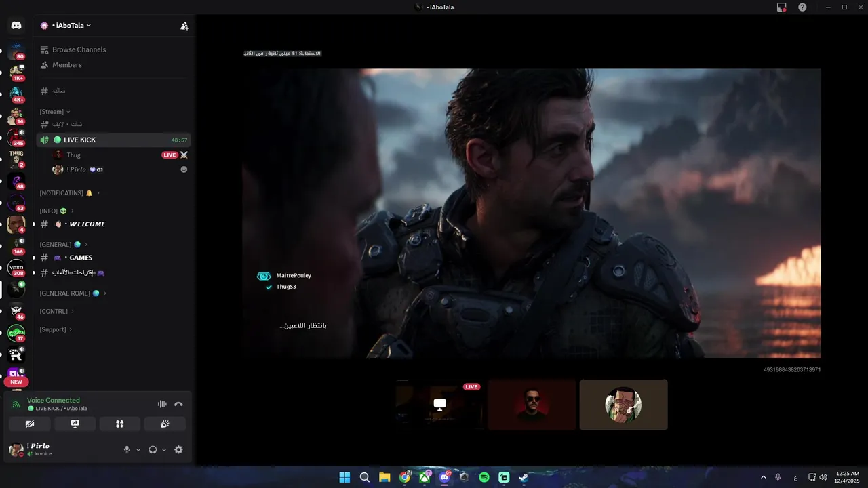The image size is (868, 488).
Task: Expand the [CONTRL] category
Action: [x=57, y=312]
